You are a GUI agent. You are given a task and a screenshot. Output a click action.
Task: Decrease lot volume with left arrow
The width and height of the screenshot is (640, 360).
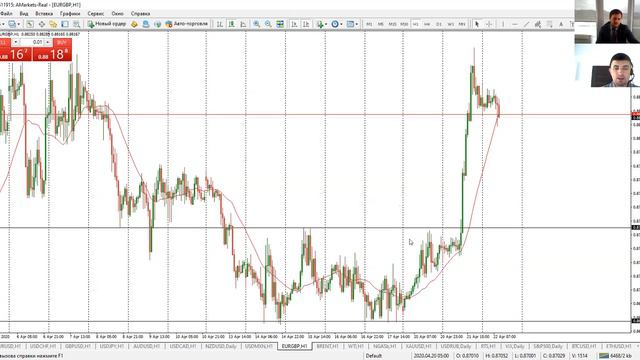click(16, 42)
